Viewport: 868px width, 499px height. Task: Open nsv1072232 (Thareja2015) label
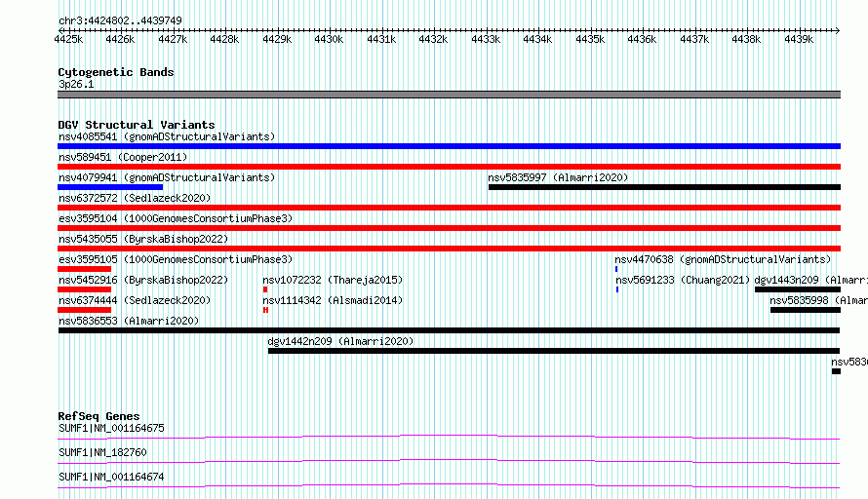(333, 280)
